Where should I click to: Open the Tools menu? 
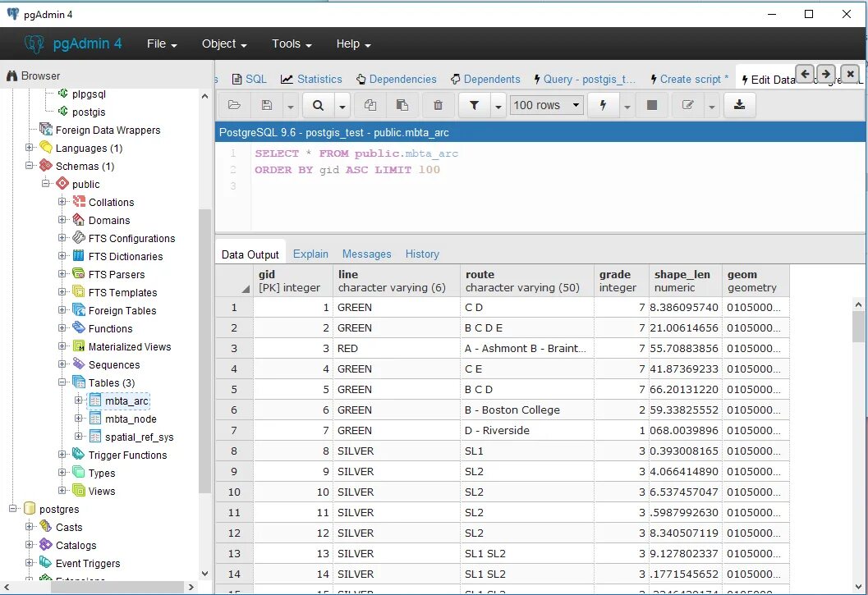(x=292, y=43)
